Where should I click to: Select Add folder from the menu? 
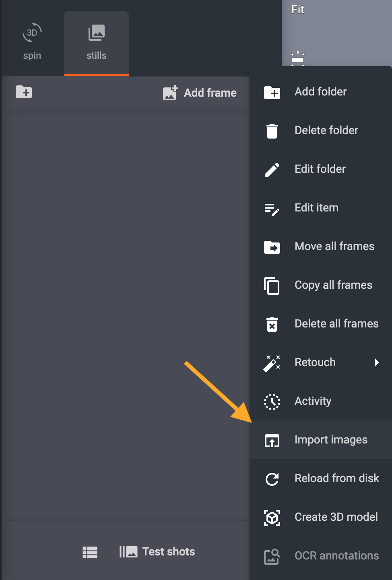point(320,92)
